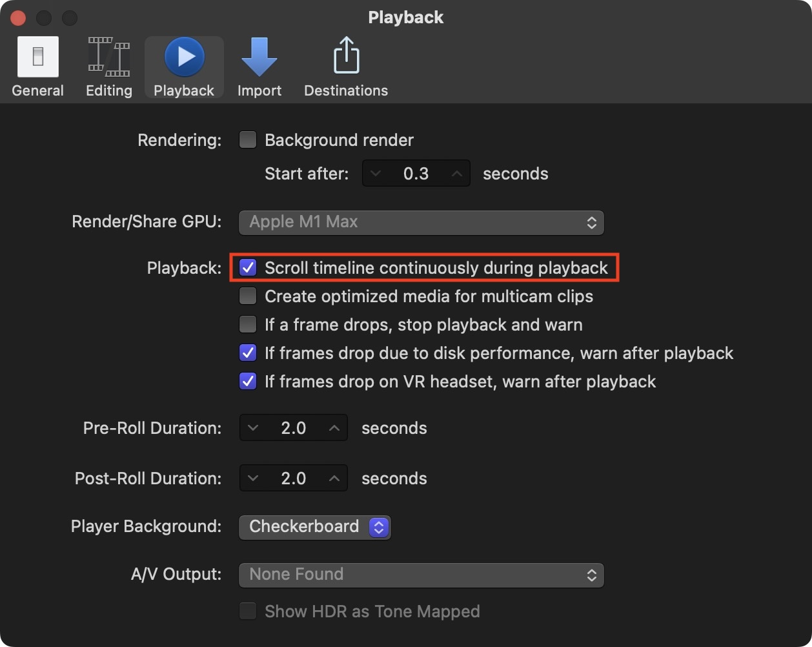Decrement the Post-Roll Duration value
This screenshot has height=647, width=812.
[252, 478]
